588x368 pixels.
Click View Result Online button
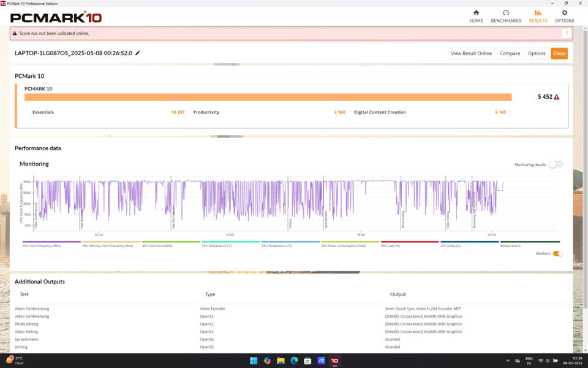point(471,53)
